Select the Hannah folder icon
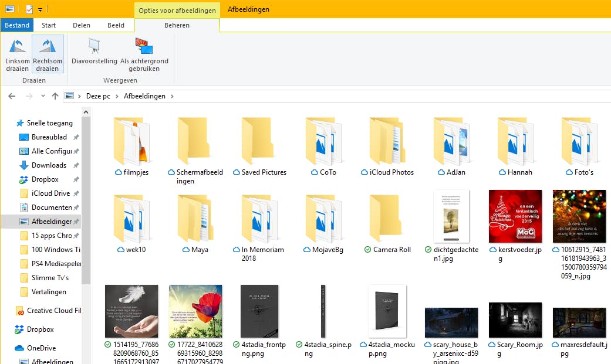611x364 pixels. point(515,141)
